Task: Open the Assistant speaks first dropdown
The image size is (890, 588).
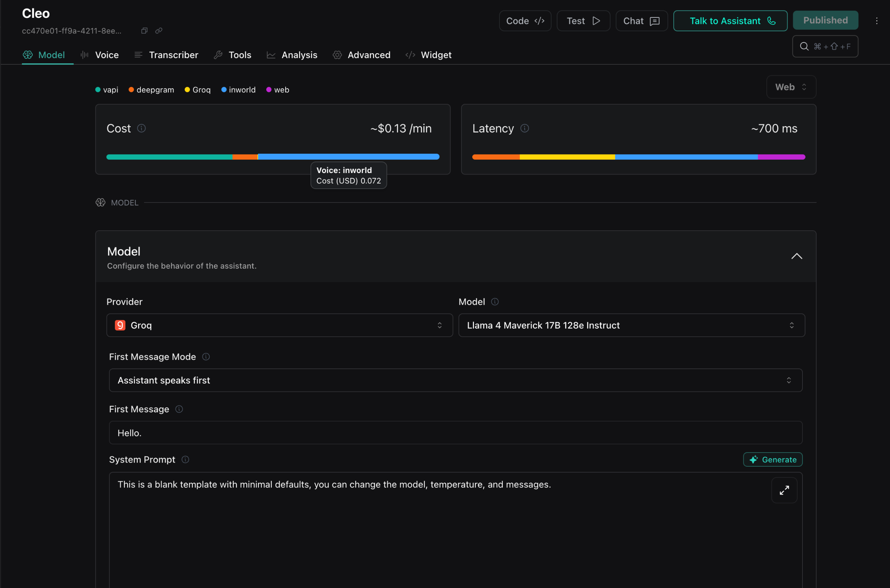Action: [x=455, y=380]
